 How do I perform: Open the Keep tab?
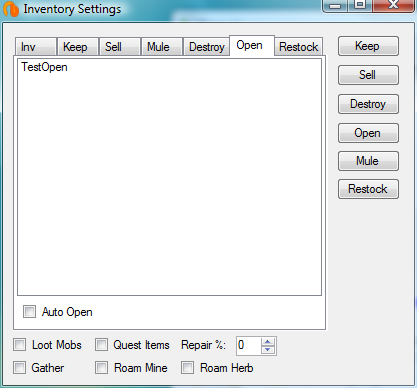coord(78,47)
